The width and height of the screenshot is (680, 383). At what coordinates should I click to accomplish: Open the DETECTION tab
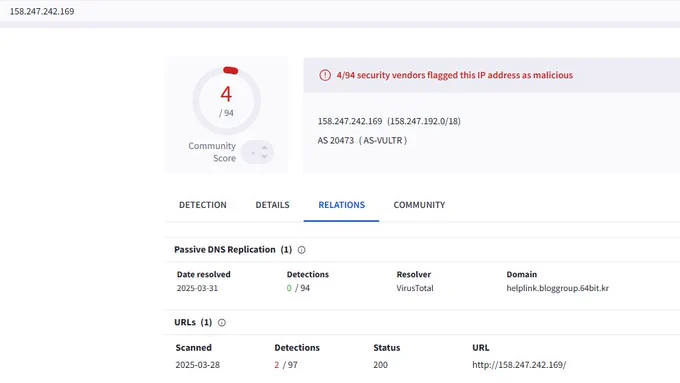(x=203, y=205)
